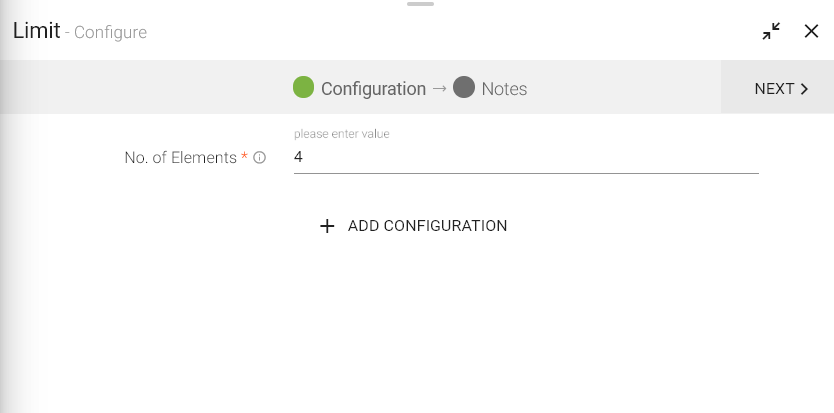Select the Configuration step label

pyautogui.click(x=373, y=89)
